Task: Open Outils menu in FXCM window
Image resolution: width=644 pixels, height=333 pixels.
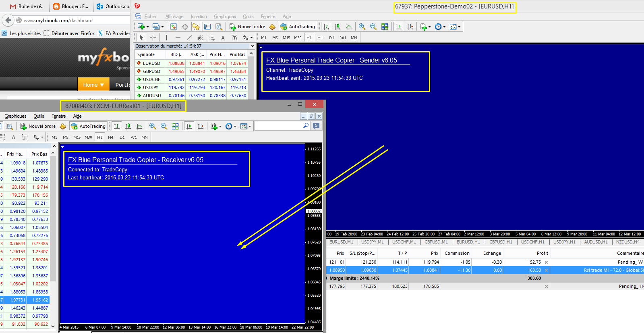Action: pyautogui.click(x=39, y=116)
